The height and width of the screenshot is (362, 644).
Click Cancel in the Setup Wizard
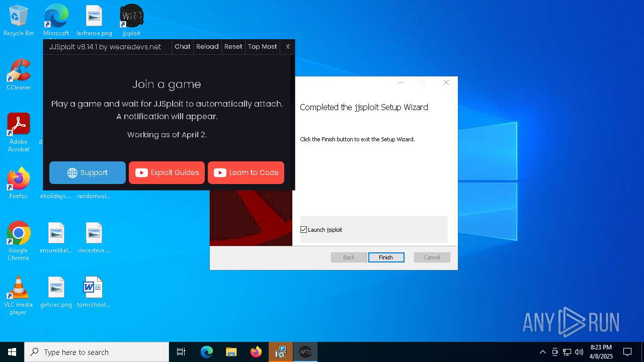point(432,257)
